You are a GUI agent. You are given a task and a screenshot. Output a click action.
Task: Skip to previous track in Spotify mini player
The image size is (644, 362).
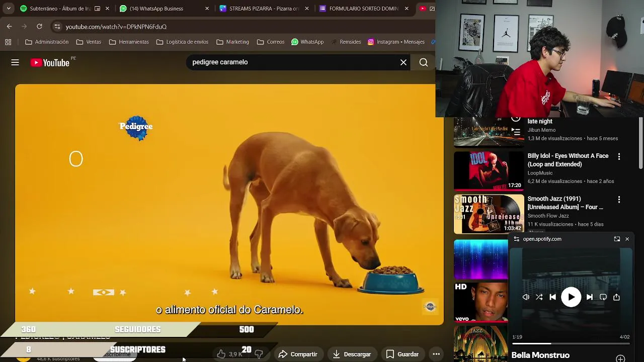[552, 297]
